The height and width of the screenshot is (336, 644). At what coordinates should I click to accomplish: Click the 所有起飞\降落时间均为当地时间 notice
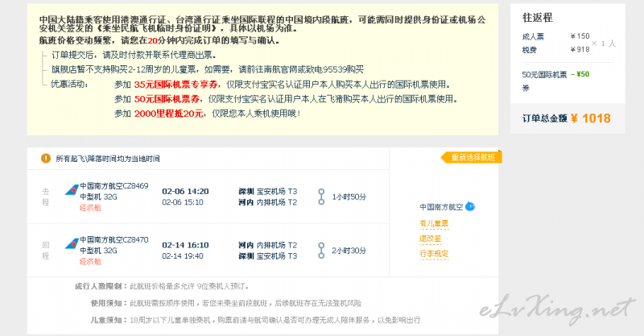[108, 159]
